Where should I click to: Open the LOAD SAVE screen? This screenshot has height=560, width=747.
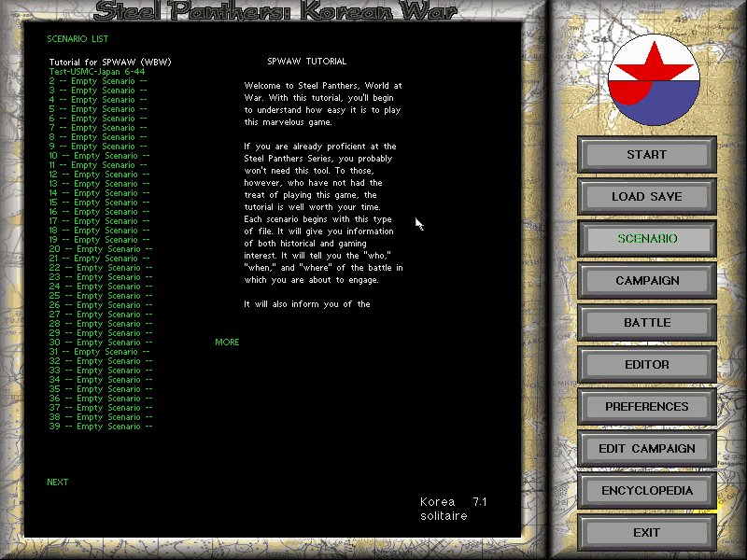click(647, 196)
